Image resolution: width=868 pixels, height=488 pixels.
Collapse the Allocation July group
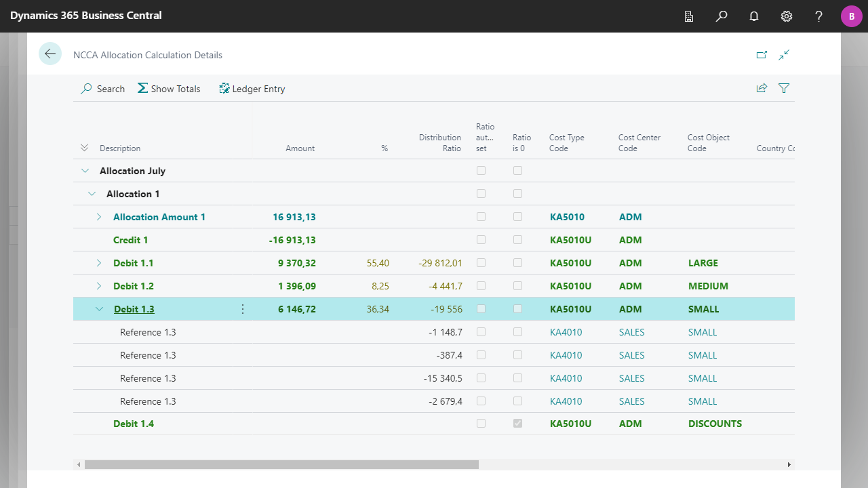tap(85, 171)
